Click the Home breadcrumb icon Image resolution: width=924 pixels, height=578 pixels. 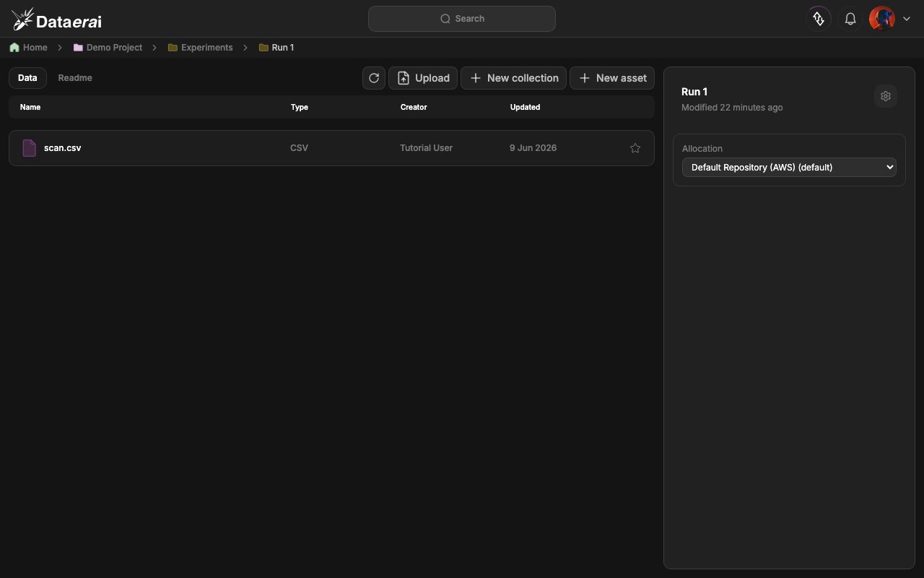tap(14, 48)
